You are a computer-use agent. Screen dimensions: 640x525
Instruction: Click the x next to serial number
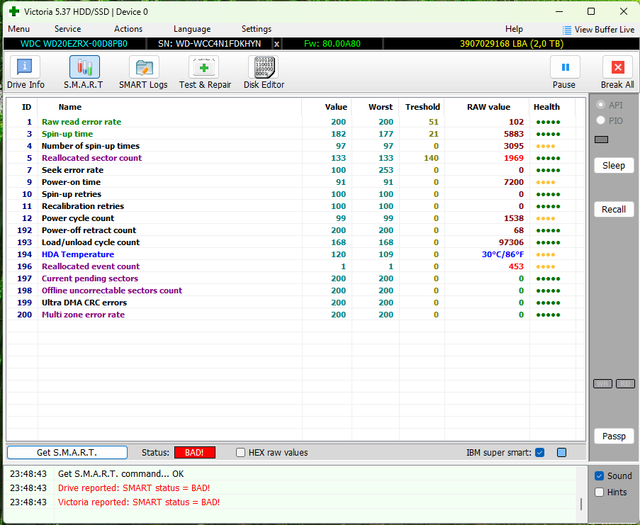point(276,44)
